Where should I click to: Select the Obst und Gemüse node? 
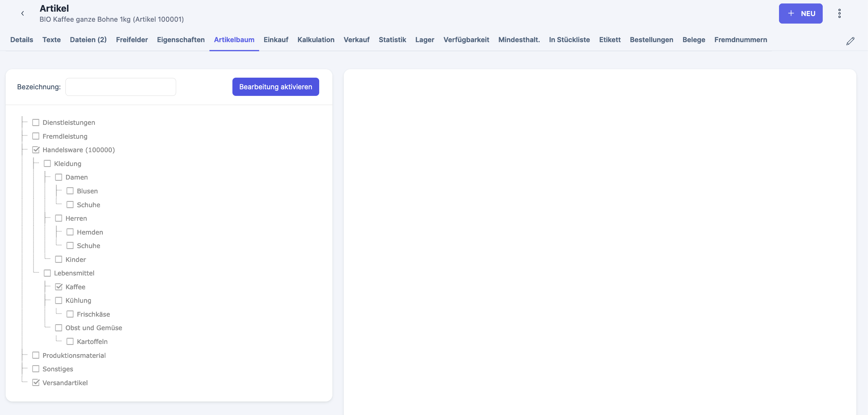click(x=93, y=328)
